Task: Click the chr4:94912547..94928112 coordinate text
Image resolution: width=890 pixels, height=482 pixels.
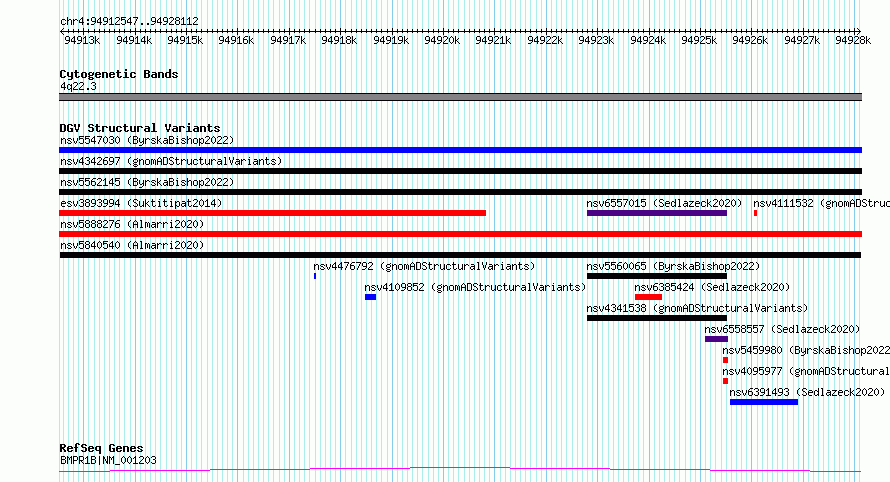Action: tap(129, 22)
